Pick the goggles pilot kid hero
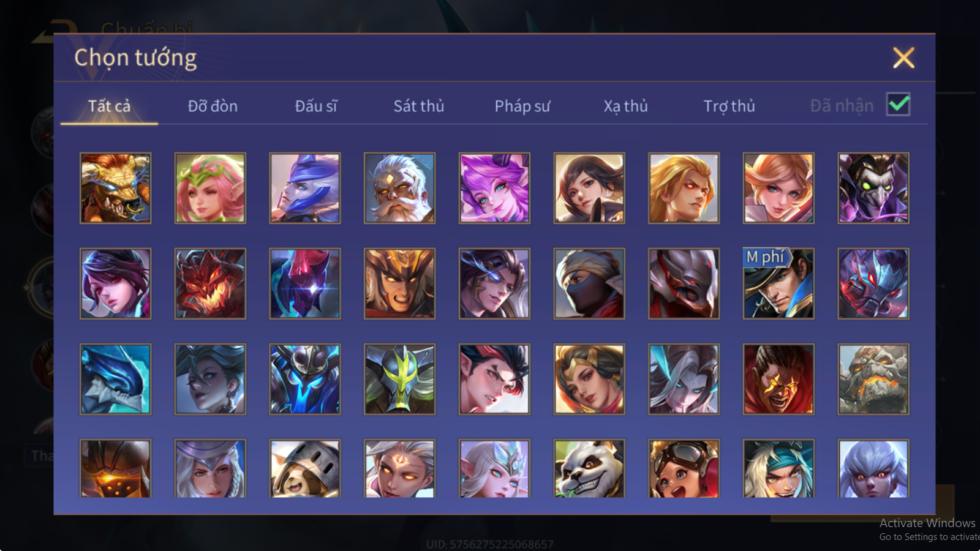Image resolution: width=980 pixels, height=551 pixels. 684,468
